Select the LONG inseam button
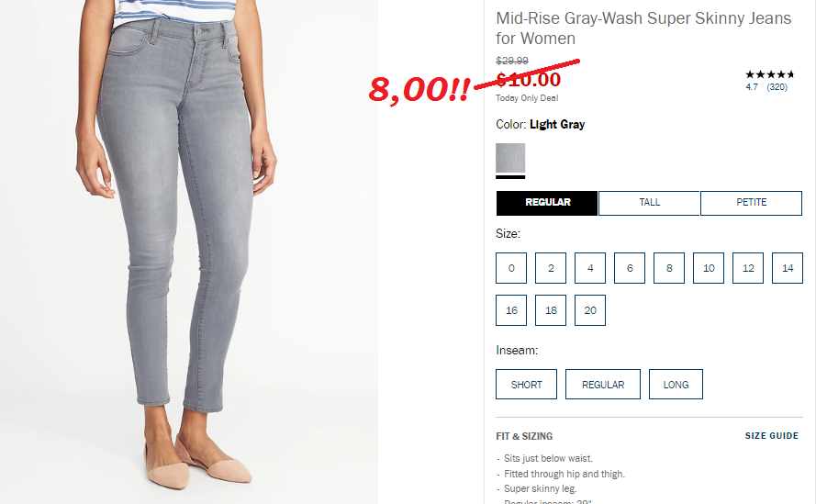This screenshot has height=504, width=816. tap(676, 385)
